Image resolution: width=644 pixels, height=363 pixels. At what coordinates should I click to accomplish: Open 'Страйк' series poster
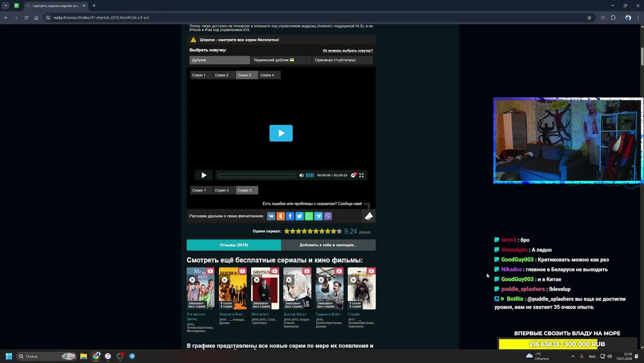tap(362, 288)
